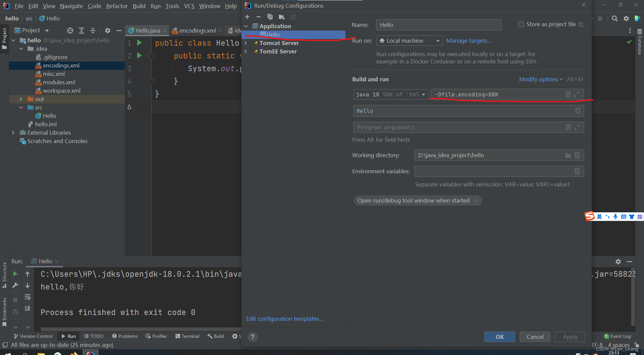Jump up the stack trace arrow
Screen dimensions: 644x355
point(28,274)
